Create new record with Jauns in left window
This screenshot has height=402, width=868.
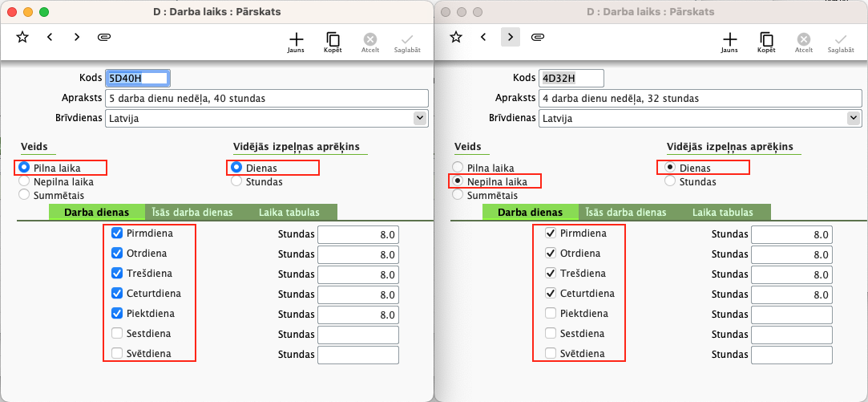[x=297, y=43]
